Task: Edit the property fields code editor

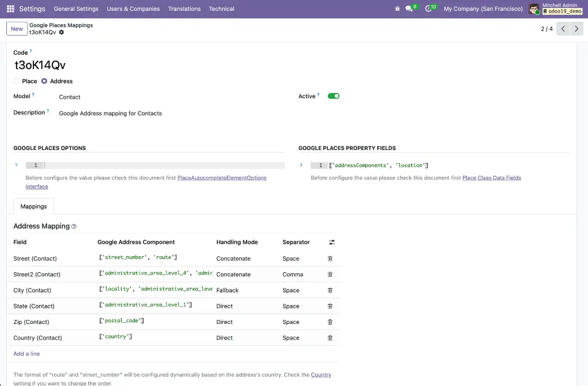Action: click(x=440, y=165)
